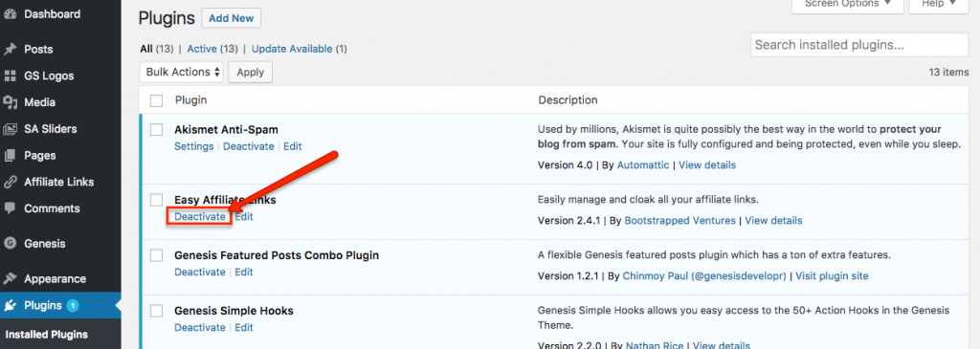The width and height of the screenshot is (980, 349).
Task: Focus the Search installed plugins field
Action: (x=859, y=45)
